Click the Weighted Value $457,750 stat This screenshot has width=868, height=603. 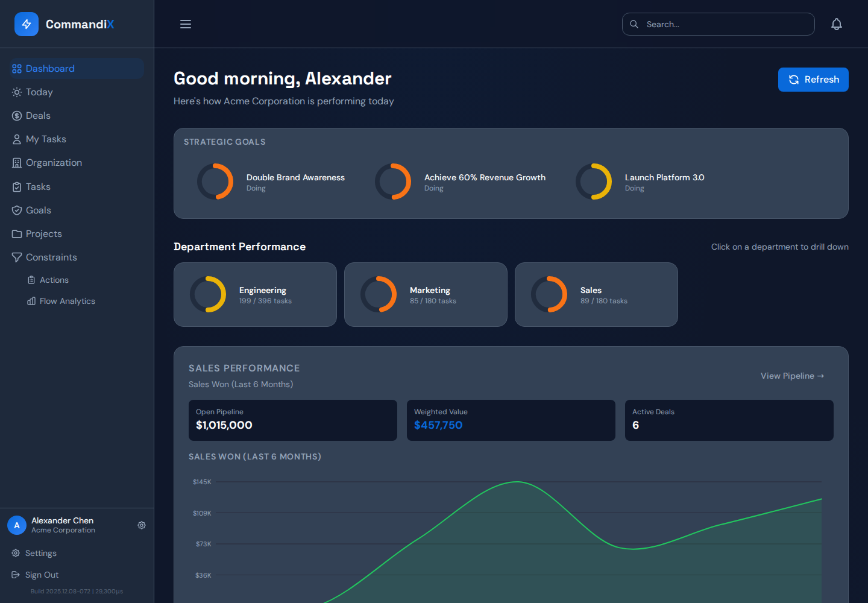pyautogui.click(x=511, y=420)
